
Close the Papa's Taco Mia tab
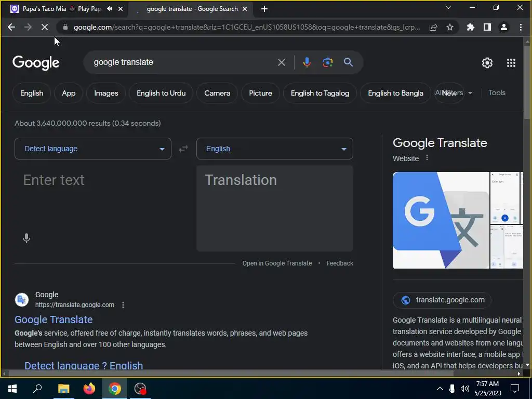(121, 9)
